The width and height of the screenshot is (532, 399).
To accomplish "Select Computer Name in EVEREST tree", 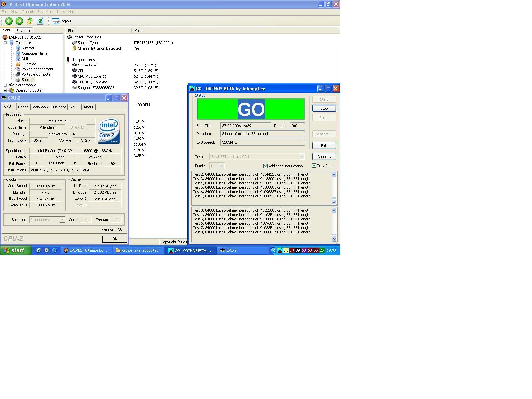I will point(34,53).
